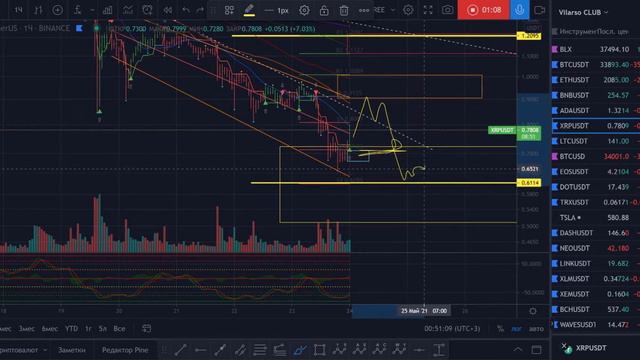This screenshot has height=360, width=640.
Task: Open price scale settings gear icon
Action: (533, 311)
